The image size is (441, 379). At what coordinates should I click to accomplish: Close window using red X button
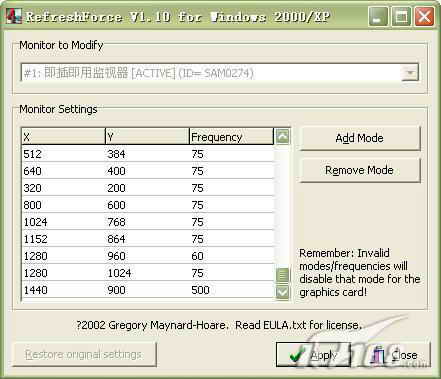tap(424, 16)
